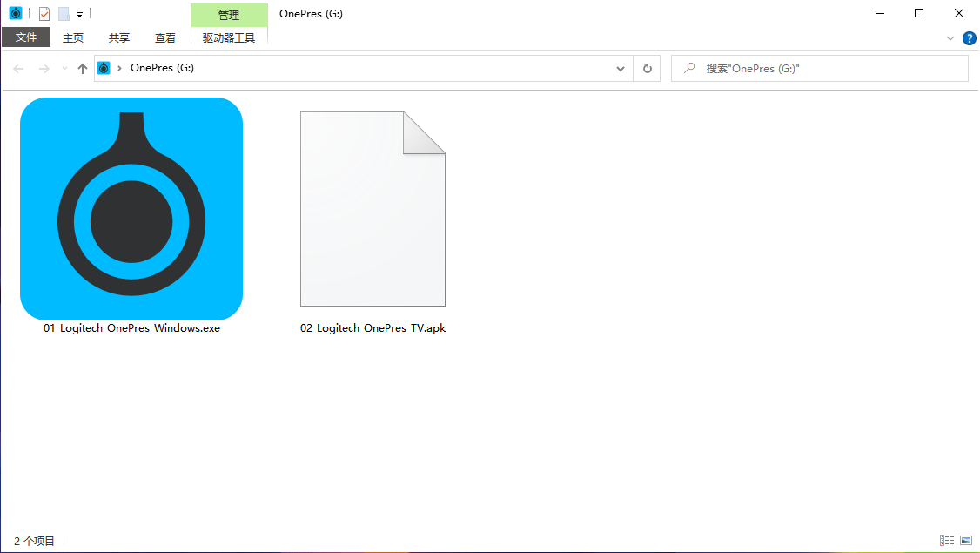Click the Properties quick access icon
This screenshot has height=553, width=980.
[44, 14]
